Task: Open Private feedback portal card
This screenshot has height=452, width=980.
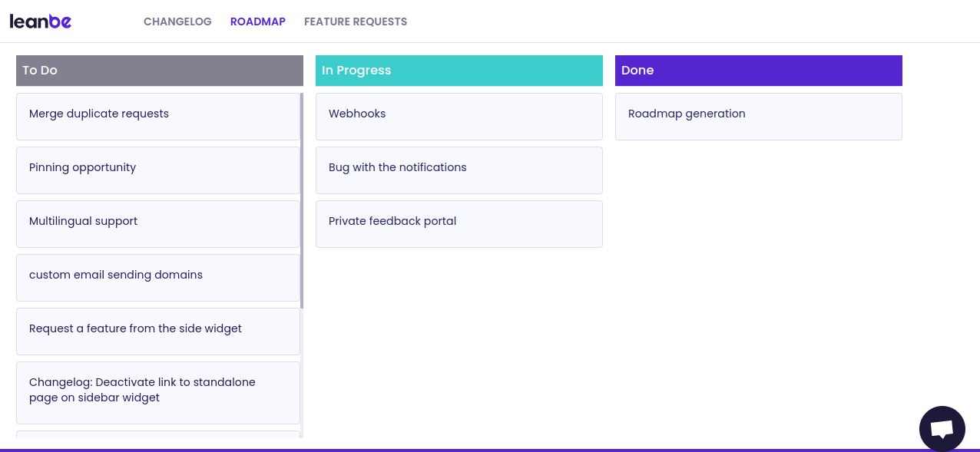Action: click(x=459, y=224)
